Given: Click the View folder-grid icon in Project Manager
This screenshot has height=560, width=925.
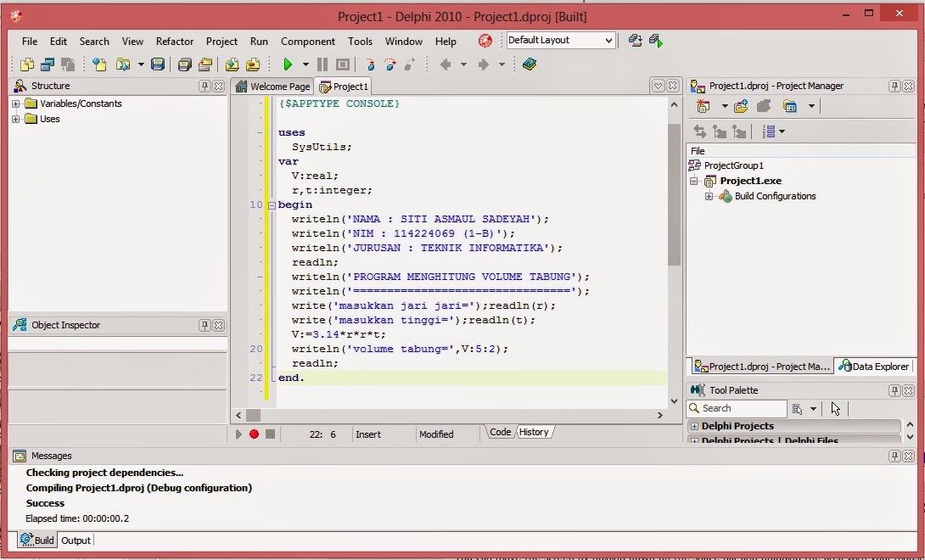Looking at the screenshot, I should point(790,106).
